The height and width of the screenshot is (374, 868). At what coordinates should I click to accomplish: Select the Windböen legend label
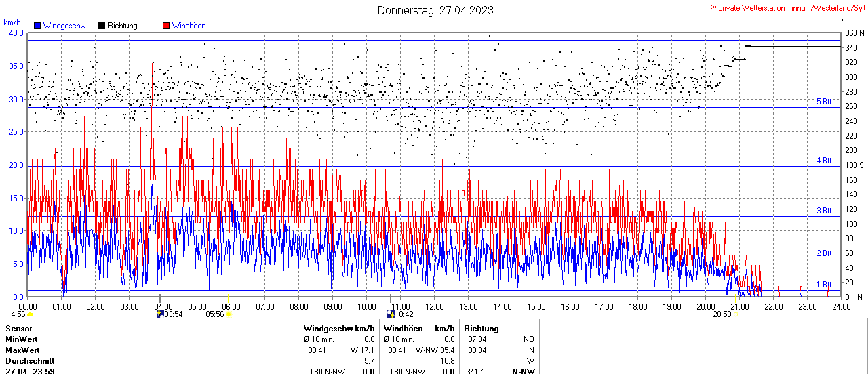(189, 26)
